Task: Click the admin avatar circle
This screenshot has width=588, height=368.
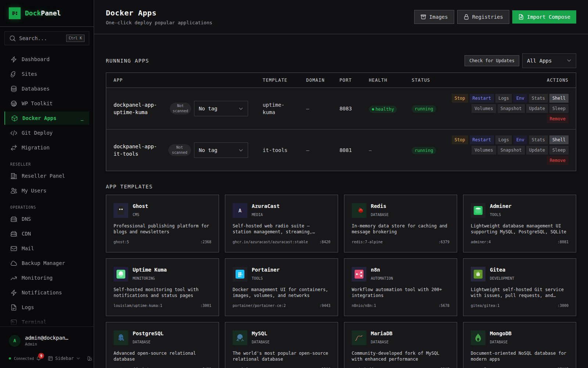Action: pyautogui.click(x=15, y=341)
